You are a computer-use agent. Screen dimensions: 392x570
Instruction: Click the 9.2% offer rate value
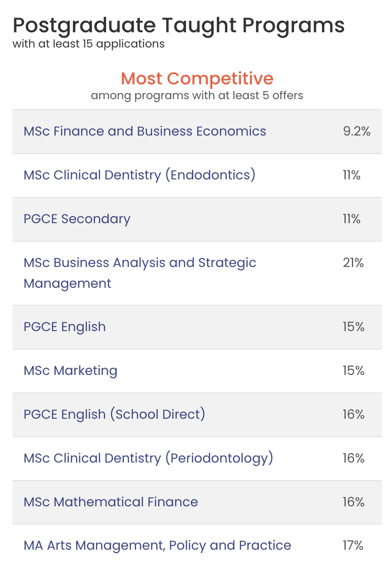[x=356, y=131]
